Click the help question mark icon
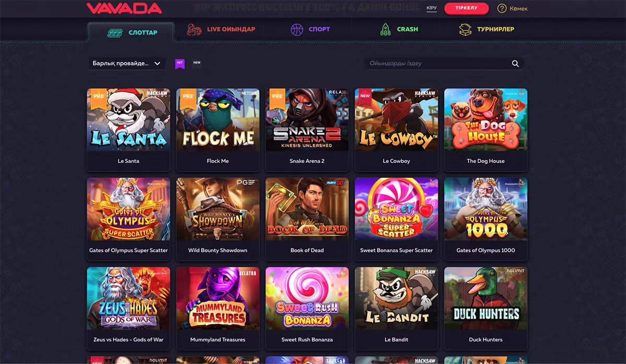This screenshot has height=364, width=626. tap(502, 8)
